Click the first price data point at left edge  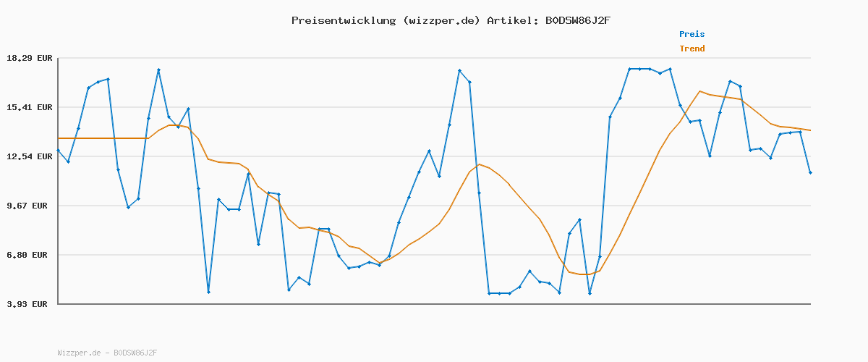[59, 150]
